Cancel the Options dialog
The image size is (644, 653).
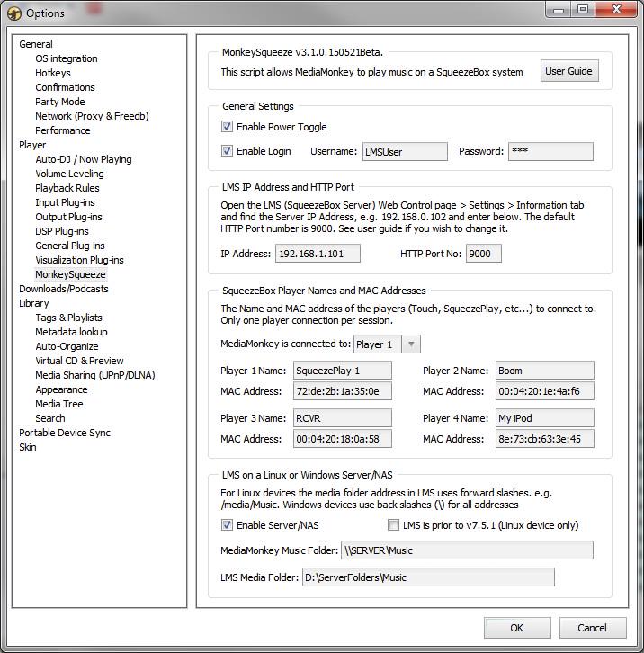click(x=593, y=628)
